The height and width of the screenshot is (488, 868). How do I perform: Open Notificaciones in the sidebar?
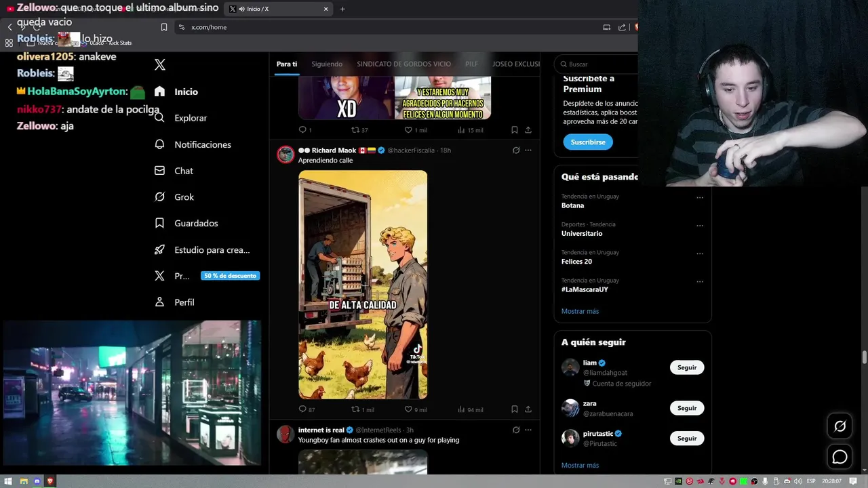point(193,144)
